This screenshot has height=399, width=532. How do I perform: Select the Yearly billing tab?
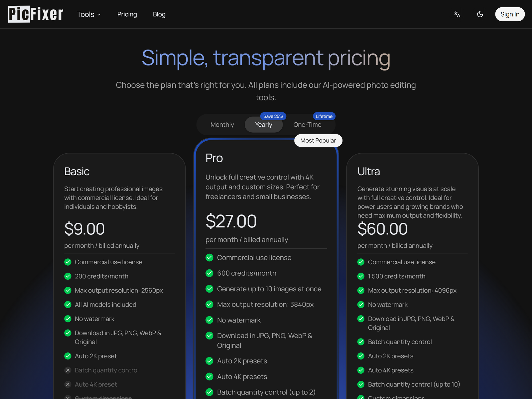(x=264, y=125)
